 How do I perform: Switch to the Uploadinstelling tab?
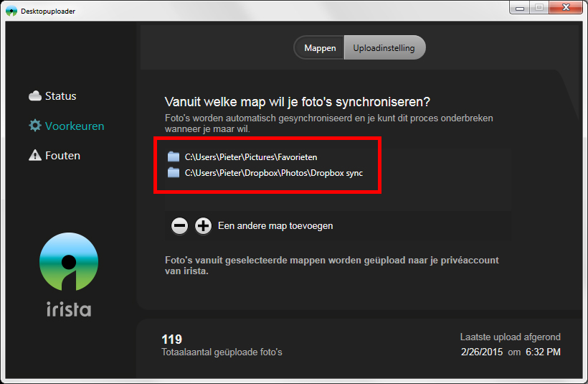pos(384,47)
